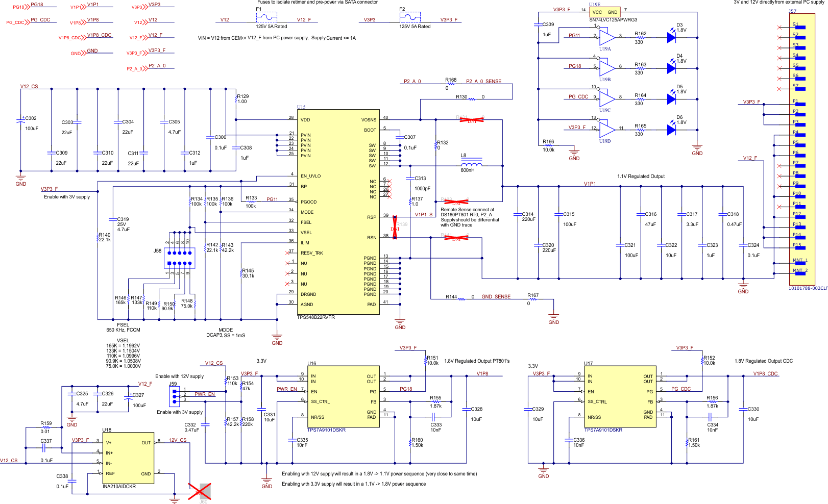Select the 10101788-002CLF connector part number
828x504 pixels.
tap(808, 288)
